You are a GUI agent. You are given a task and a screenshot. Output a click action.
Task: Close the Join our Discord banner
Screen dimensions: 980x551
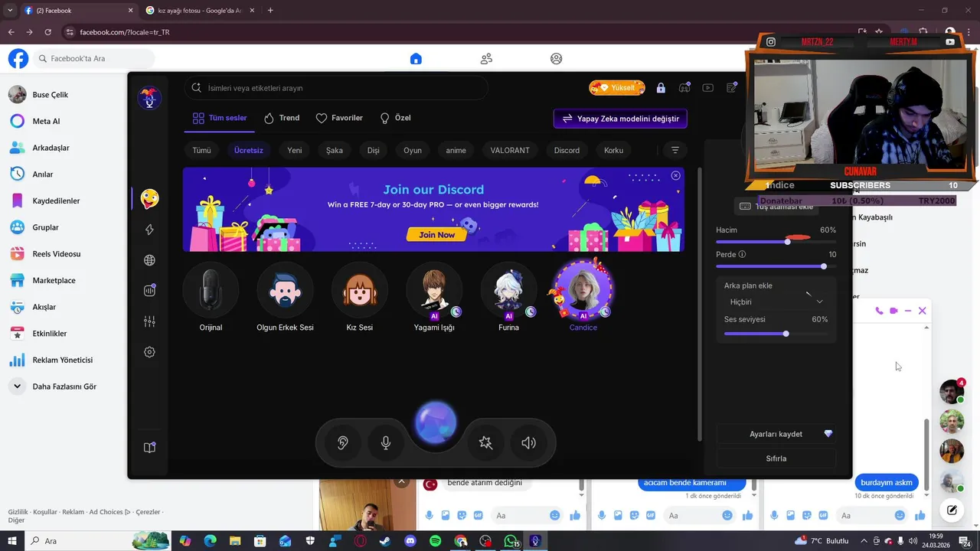tap(675, 175)
